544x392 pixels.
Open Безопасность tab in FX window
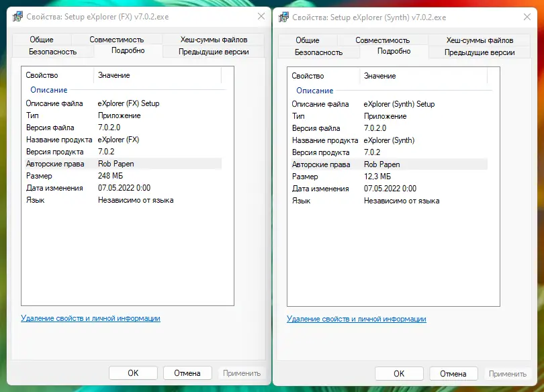[53, 52]
